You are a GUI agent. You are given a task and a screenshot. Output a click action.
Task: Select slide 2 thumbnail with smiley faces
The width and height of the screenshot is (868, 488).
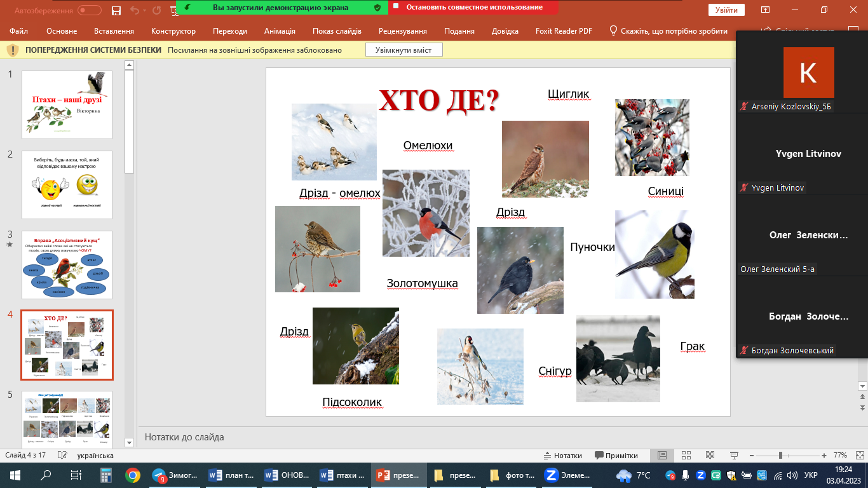point(67,185)
